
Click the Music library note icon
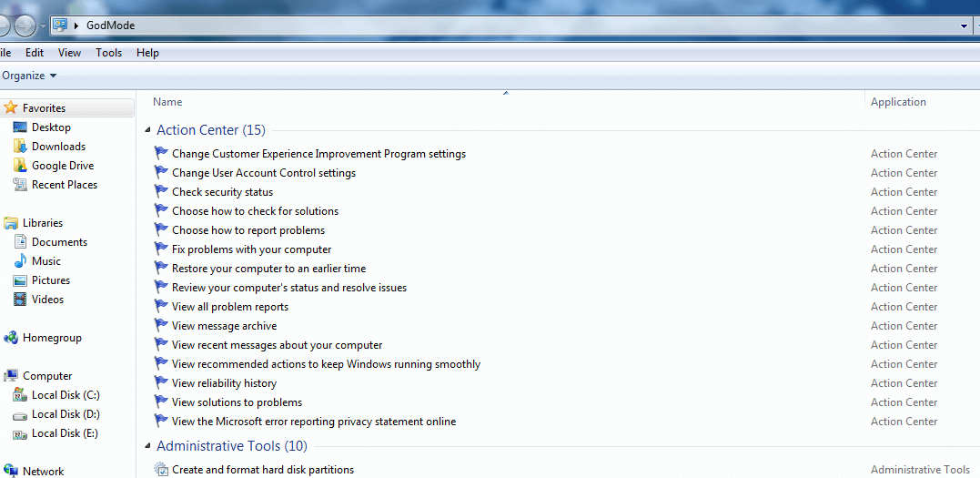click(x=20, y=261)
